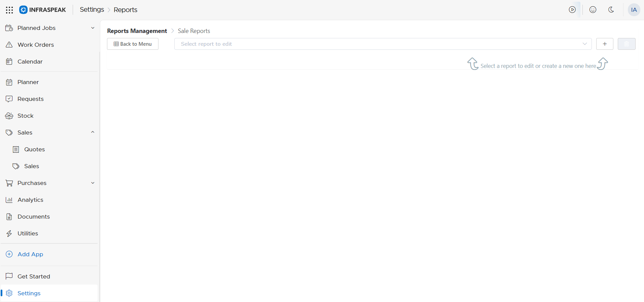The image size is (644, 302).
Task: Click the Sales parent tag icon
Action: (9, 133)
